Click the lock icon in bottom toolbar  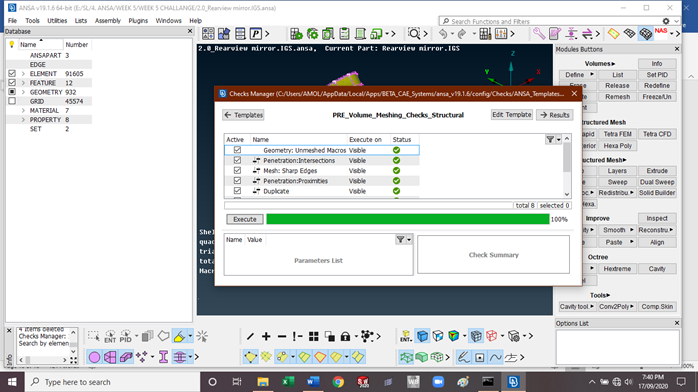click(x=345, y=336)
